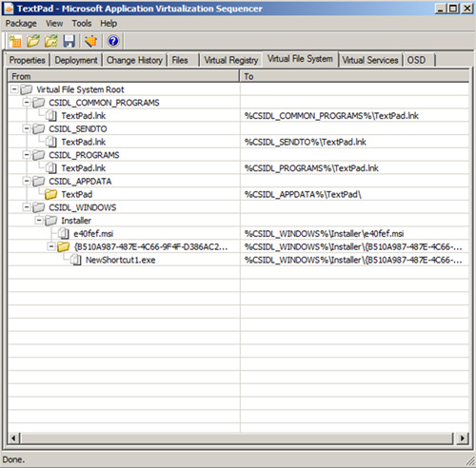Switch to the Properties tab
The image size is (476, 468).
pyautogui.click(x=28, y=60)
